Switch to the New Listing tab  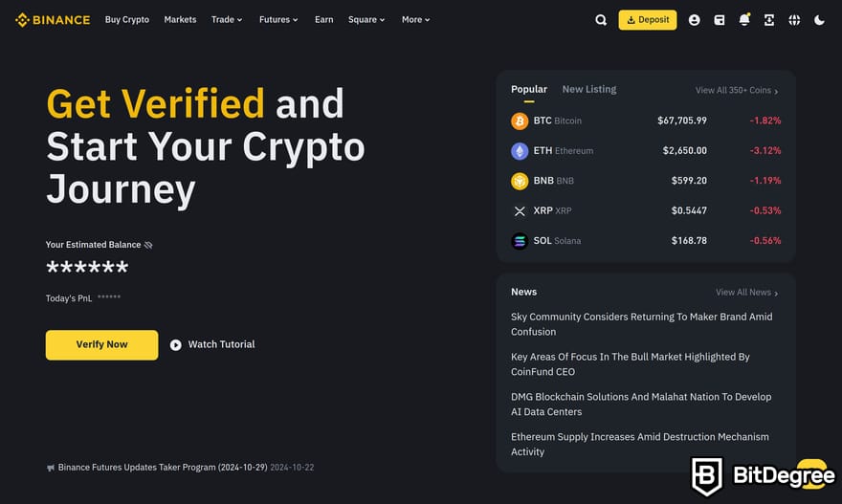click(589, 89)
